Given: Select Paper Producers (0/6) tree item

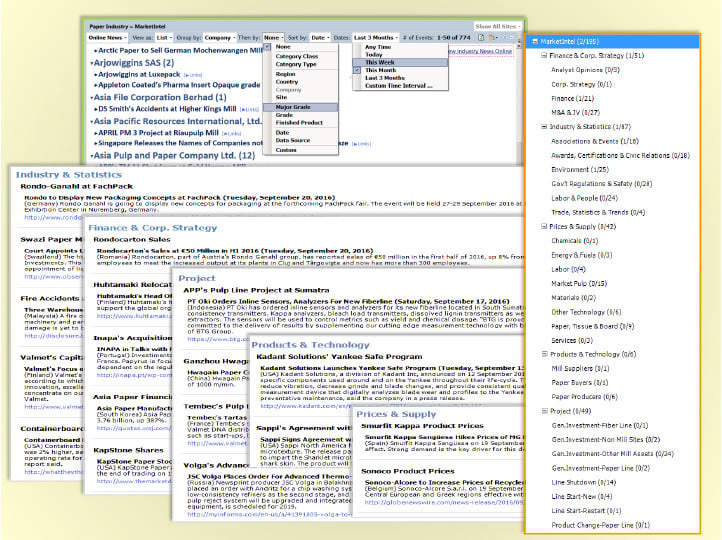Looking at the screenshot, I should 584,397.
